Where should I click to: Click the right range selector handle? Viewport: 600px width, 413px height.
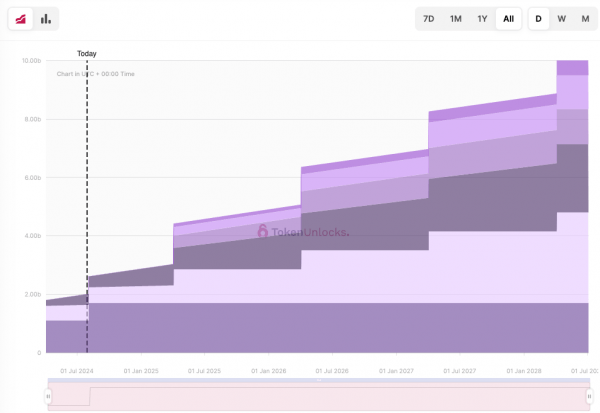(x=589, y=396)
